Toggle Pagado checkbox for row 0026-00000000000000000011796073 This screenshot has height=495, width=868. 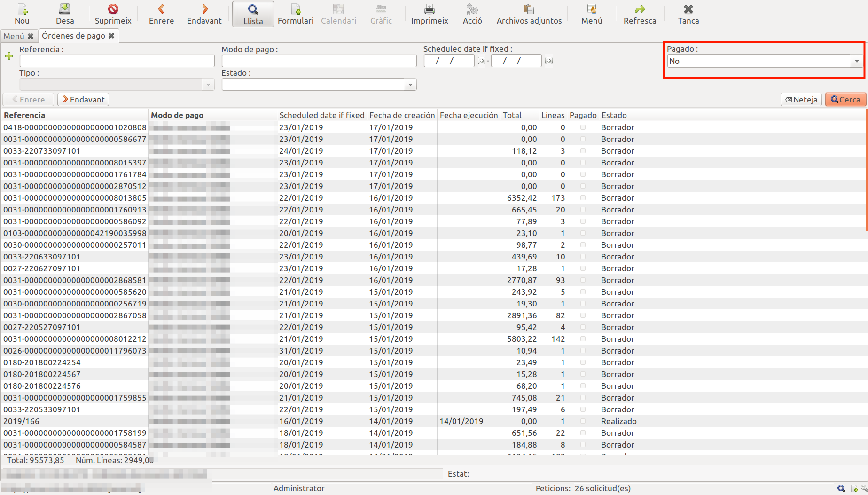pos(583,351)
